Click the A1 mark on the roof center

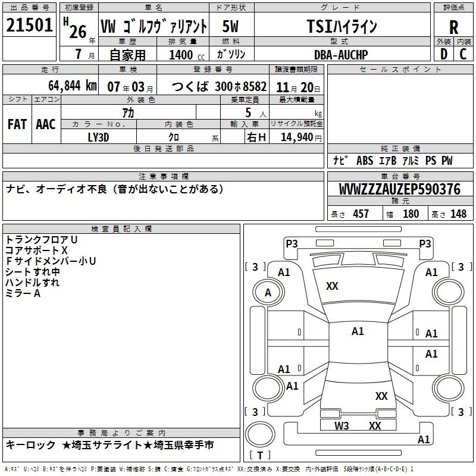358,331
